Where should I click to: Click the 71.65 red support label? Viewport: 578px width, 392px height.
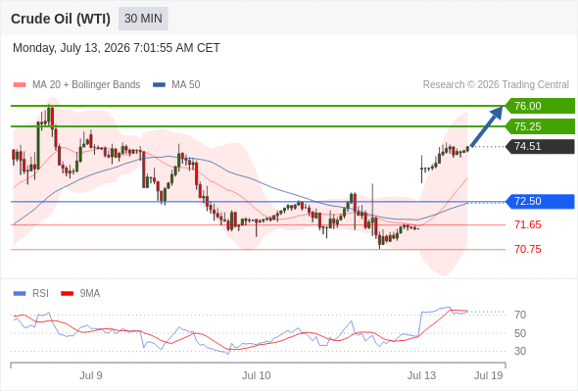527,224
